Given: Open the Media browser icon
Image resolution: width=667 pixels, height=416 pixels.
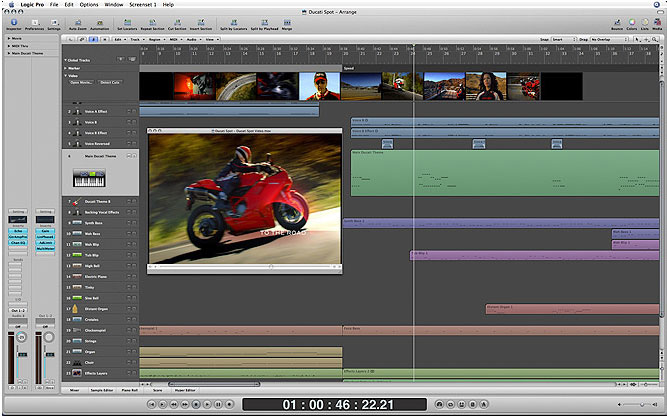Looking at the screenshot, I should tap(655, 21).
